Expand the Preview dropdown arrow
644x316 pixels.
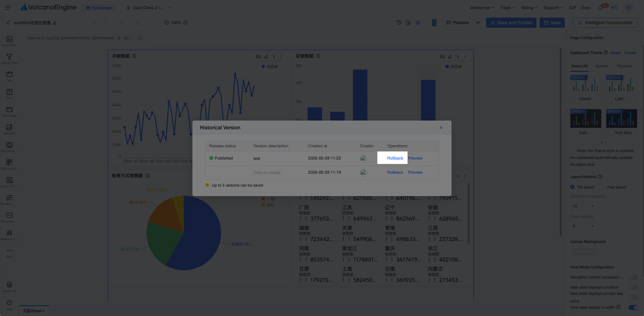click(478, 23)
